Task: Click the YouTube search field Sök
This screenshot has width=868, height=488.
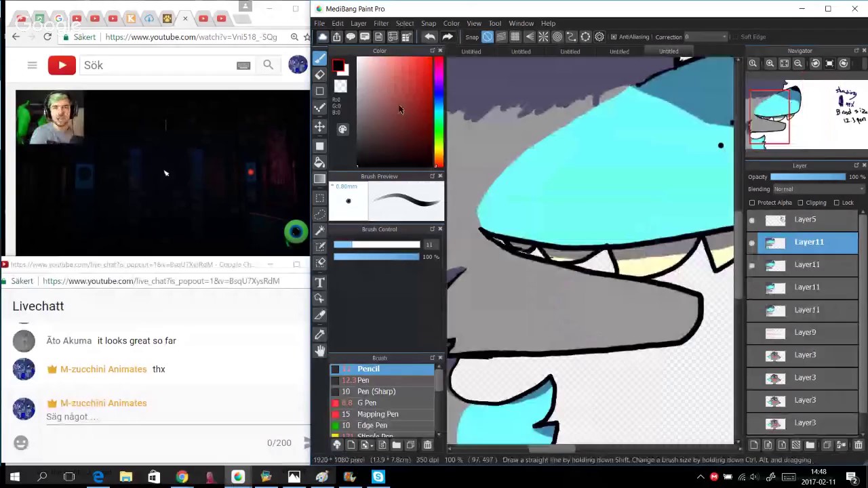Action: 157,65
